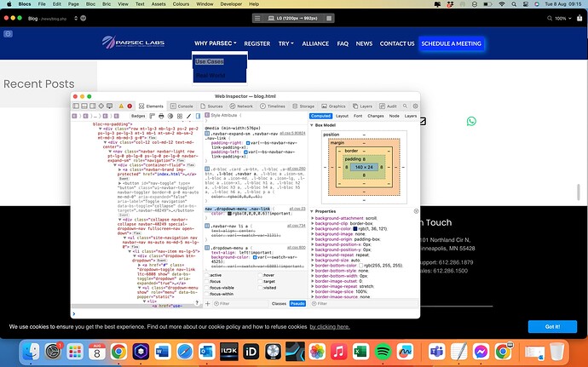Open the 'by clicking here' cookie link
Screen dimensions: 588x367
(330, 326)
